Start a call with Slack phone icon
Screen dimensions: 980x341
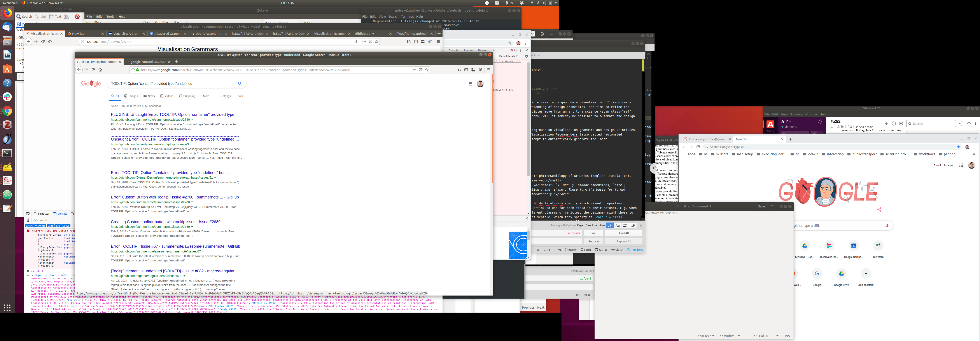pos(886,124)
